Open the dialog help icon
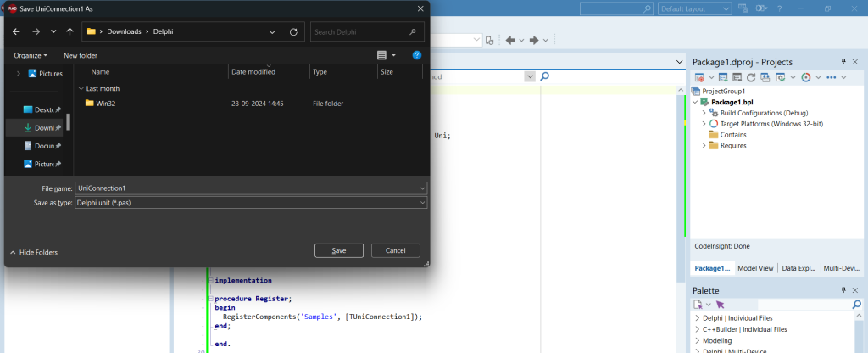The height and width of the screenshot is (353, 868). click(417, 55)
